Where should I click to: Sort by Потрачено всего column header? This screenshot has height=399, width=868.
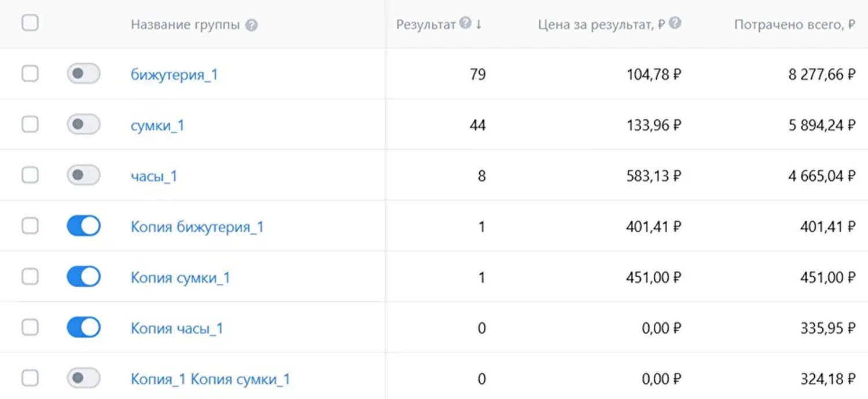[x=795, y=25]
